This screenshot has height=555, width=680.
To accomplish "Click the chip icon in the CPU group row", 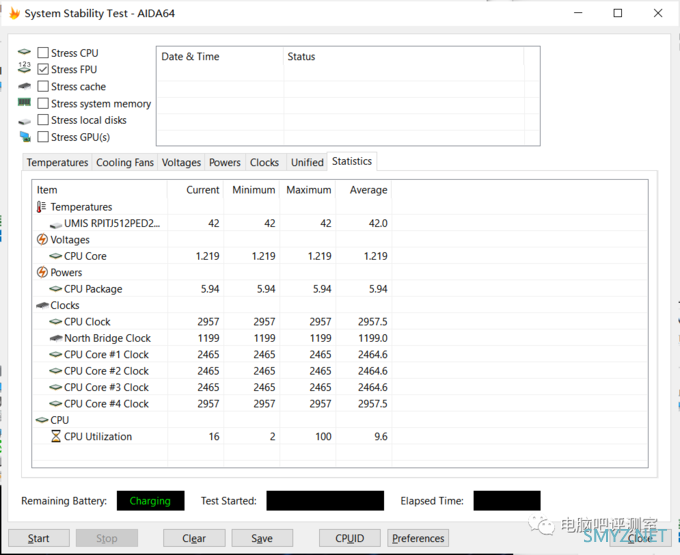I will [x=42, y=420].
